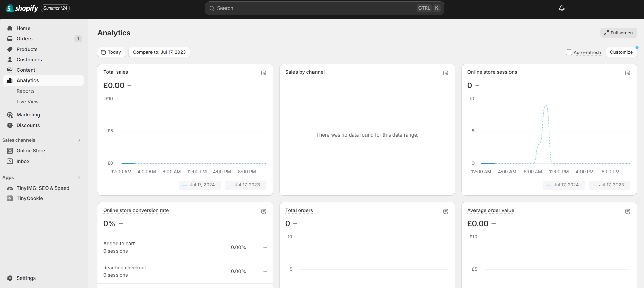The height and width of the screenshot is (288, 644).
Task: Open the Online store sessions report link
Action: (x=492, y=72)
